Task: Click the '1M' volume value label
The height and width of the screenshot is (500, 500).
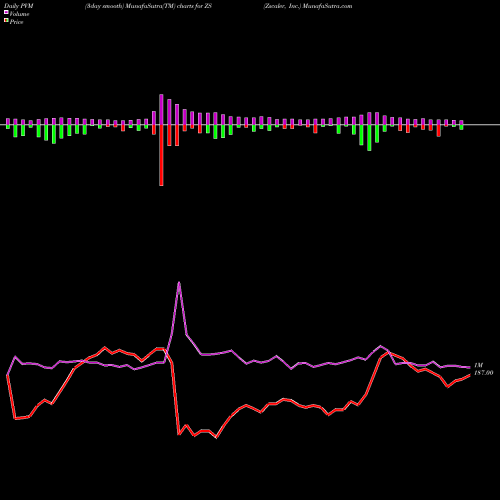Action: click(478, 365)
